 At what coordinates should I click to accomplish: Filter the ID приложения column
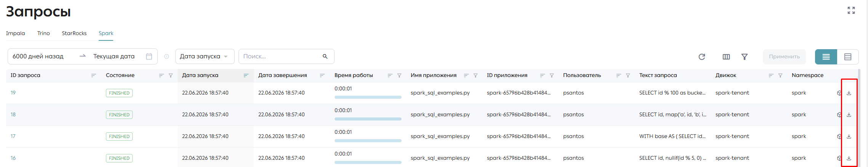pyautogui.click(x=552, y=75)
